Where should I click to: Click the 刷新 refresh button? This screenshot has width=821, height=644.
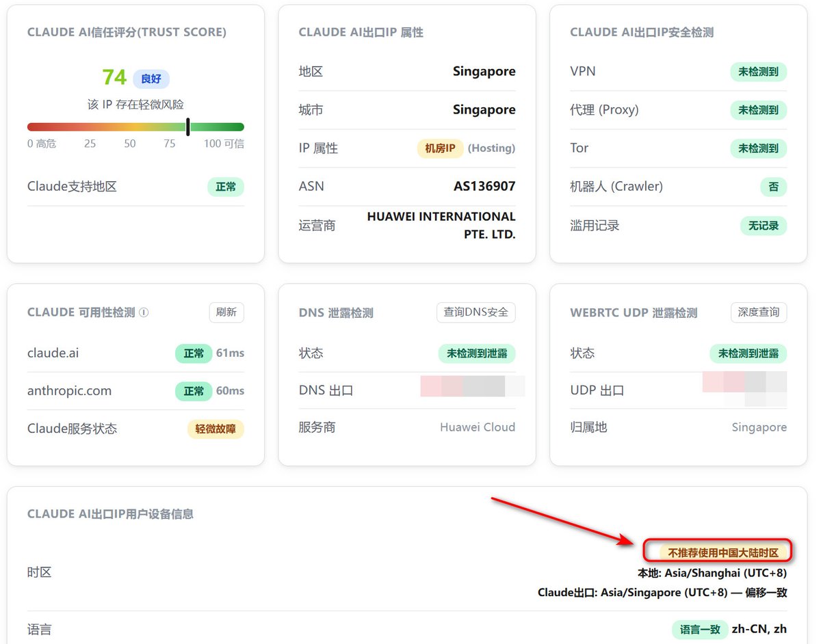pyautogui.click(x=226, y=312)
